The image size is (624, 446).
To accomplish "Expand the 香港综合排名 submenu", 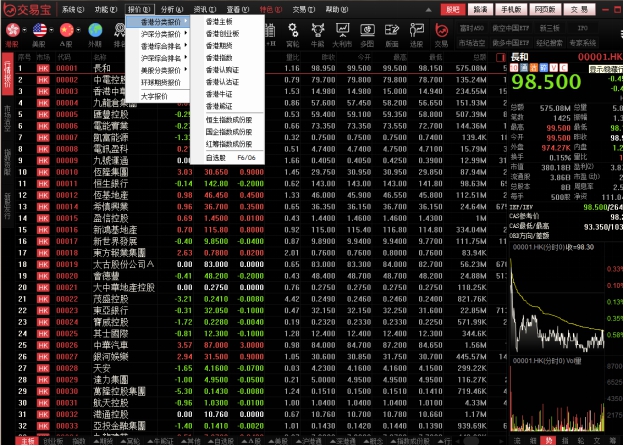I will tap(162, 45).
